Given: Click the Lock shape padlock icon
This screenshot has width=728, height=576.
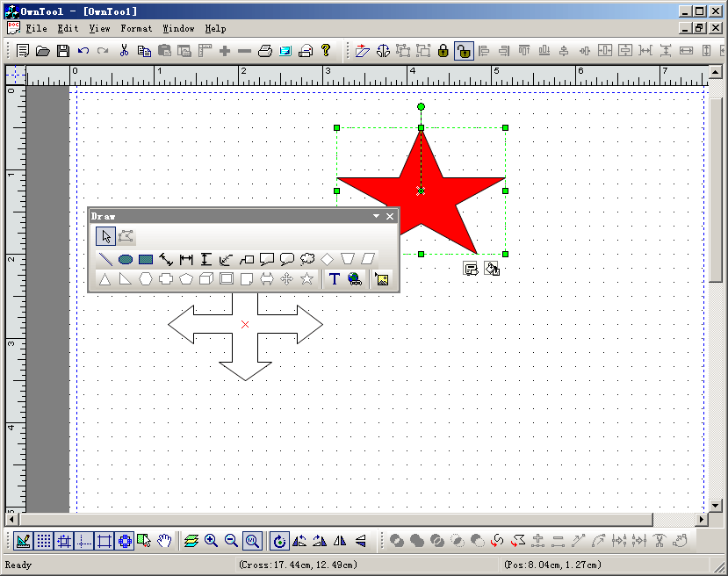Looking at the screenshot, I should tap(443, 50).
